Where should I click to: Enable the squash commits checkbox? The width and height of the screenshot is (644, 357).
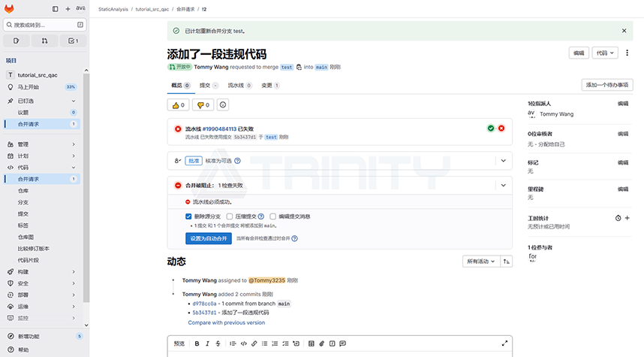click(x=229, y=216)
